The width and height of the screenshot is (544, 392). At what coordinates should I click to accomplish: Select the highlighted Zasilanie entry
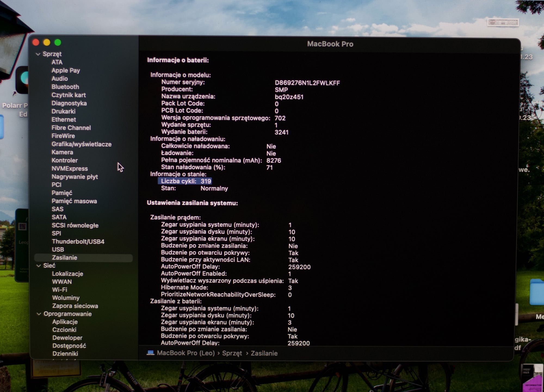84,258
